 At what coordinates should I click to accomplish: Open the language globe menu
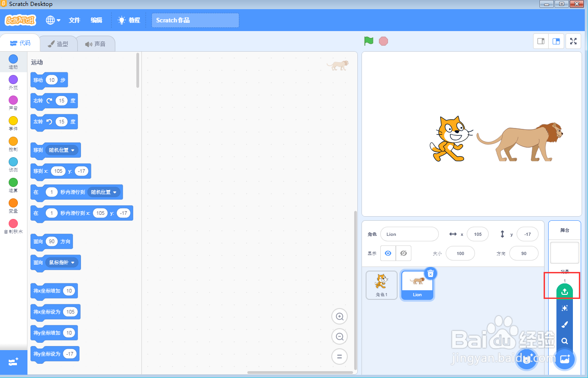[52, 20]
